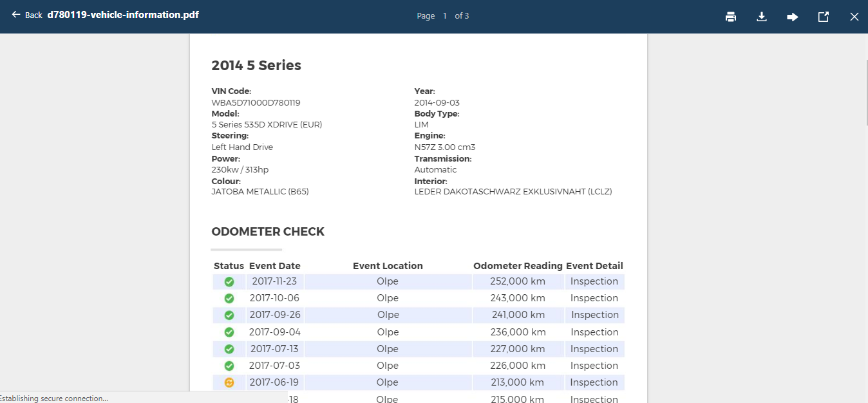The image size is (868, 403).
Task: Click the date 2017-07-03
Action: click(x=275, y=366)
